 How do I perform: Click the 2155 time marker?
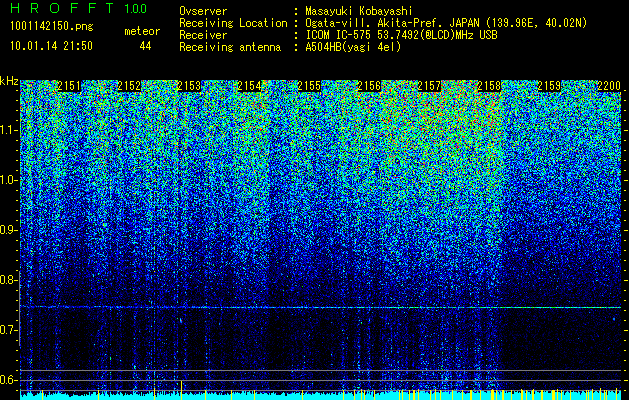pyautogui.click(x=309, y=86)
